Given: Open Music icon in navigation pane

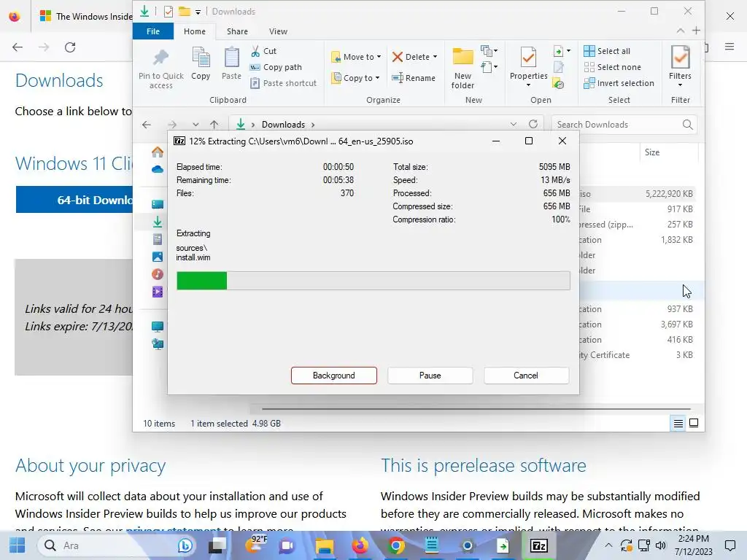Looking at the screenshot, I should coord(158,274).
